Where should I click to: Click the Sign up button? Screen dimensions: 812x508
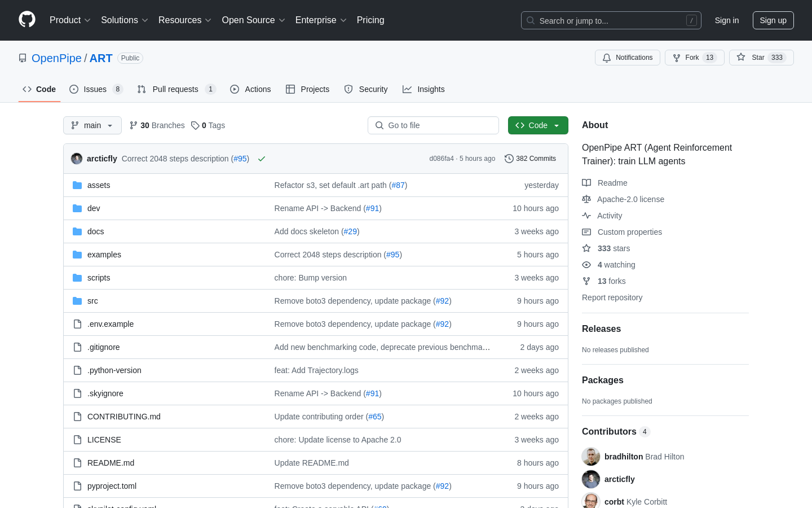tap(773, 20)
